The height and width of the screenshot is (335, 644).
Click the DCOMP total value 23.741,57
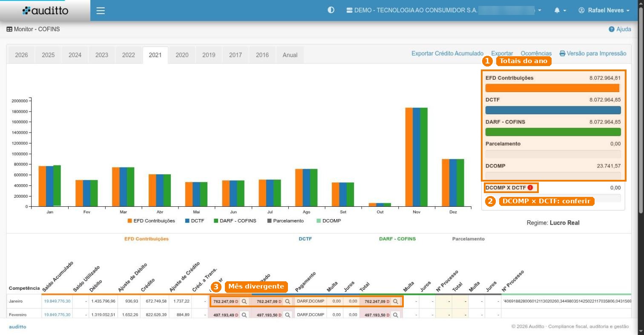click(x=609, y=166)
